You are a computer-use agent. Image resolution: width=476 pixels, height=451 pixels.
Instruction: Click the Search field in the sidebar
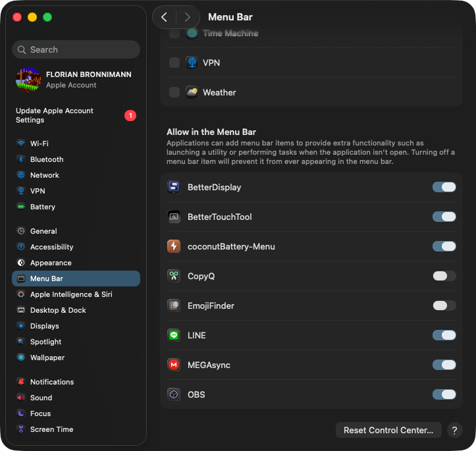pyautogui.click(x=76, y=49)
